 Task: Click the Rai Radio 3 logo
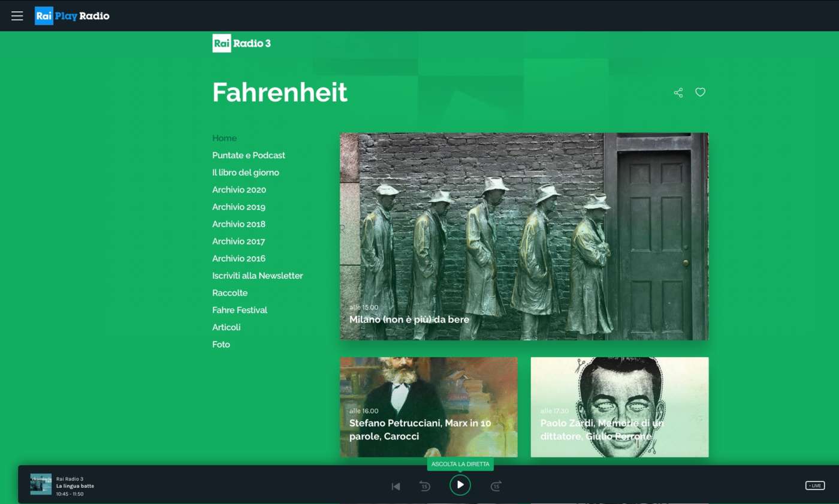click(242, 43)
